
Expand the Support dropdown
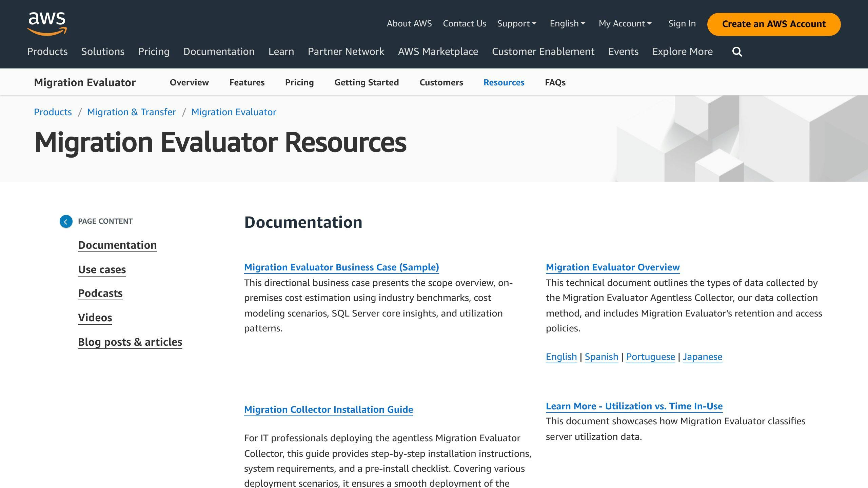coord(517,23)
